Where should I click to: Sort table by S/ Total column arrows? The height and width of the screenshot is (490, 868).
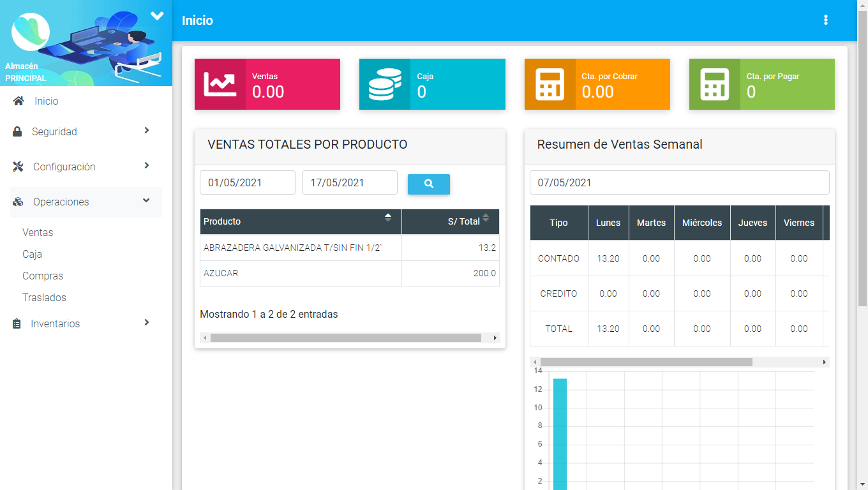486,218
